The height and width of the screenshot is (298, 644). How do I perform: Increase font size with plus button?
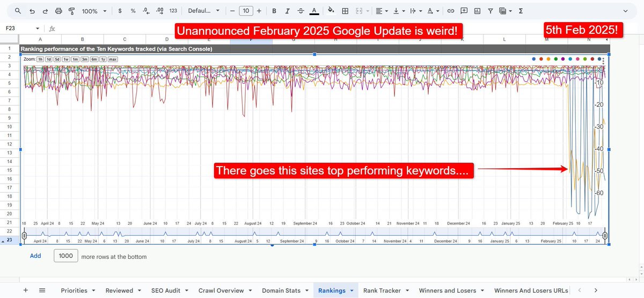(259, 11)
